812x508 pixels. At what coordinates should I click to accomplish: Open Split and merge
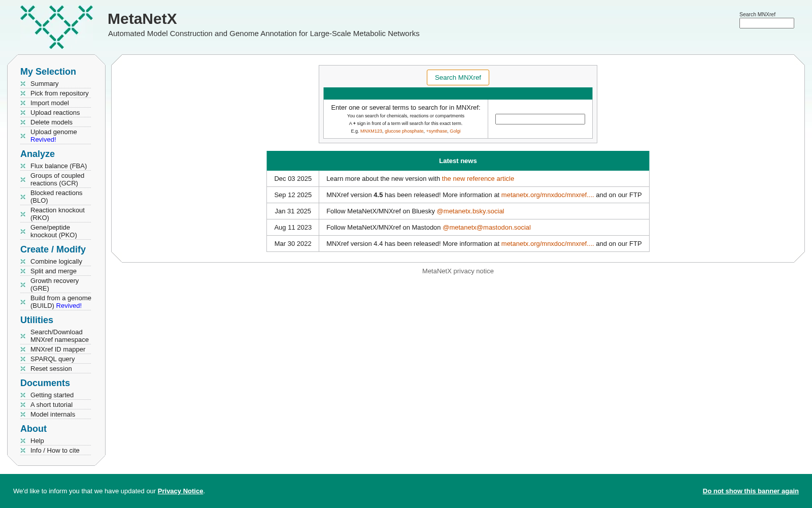click(x=53, y=271)
